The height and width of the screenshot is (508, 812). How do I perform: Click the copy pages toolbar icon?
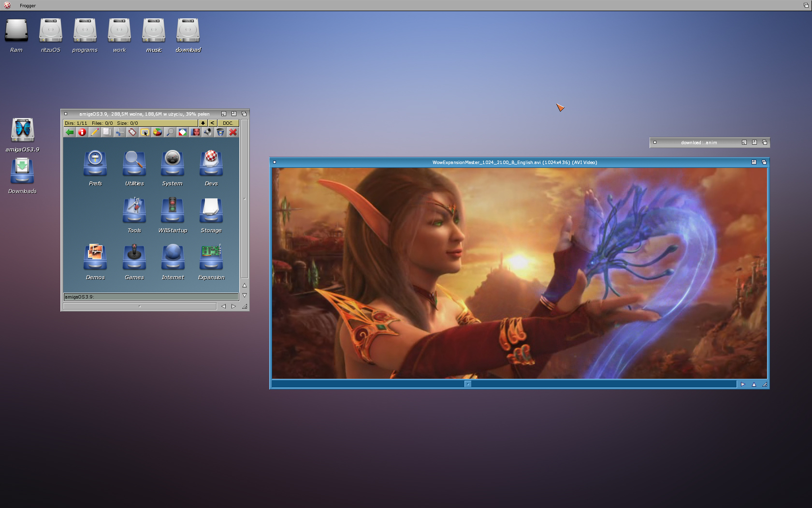pos(107,132)
